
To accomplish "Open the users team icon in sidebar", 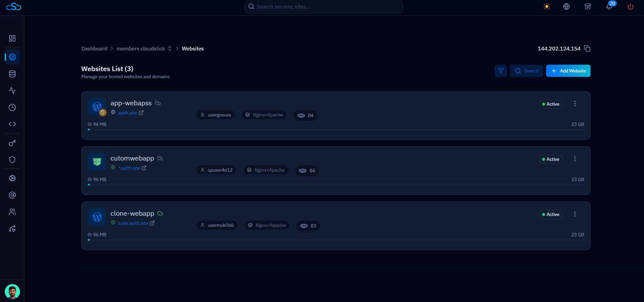I will (x=12, y=212).
